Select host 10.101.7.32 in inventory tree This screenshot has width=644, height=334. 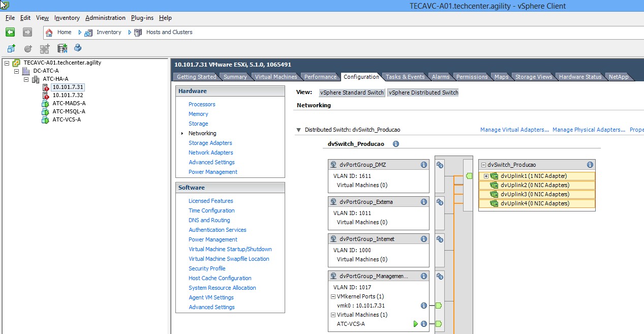pos(68,95)
